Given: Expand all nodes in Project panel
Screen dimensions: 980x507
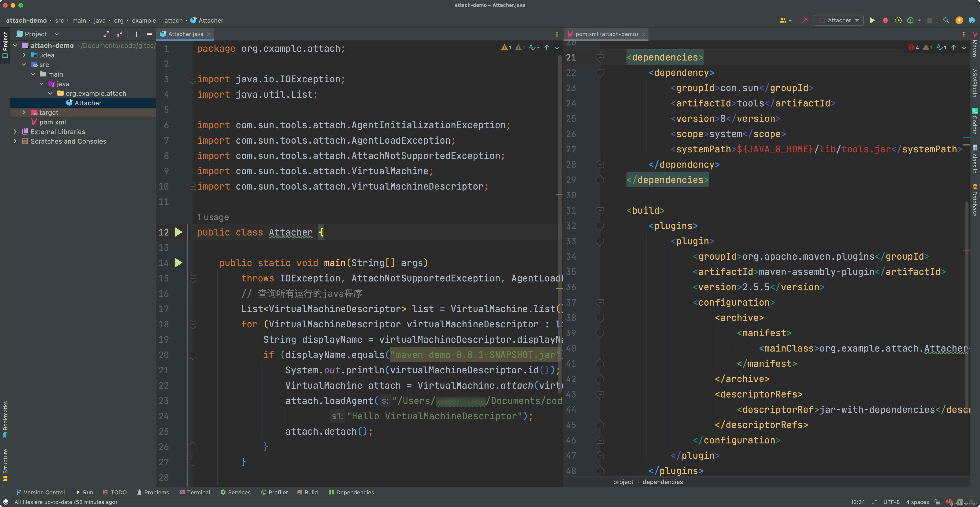Looking at the screenshot, I should tap(106, 34).
